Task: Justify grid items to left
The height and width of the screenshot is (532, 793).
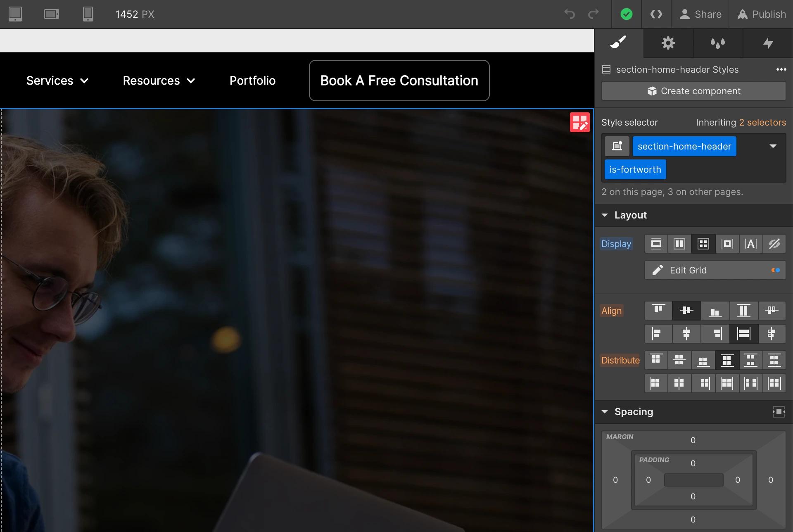Action: point(658,333)
